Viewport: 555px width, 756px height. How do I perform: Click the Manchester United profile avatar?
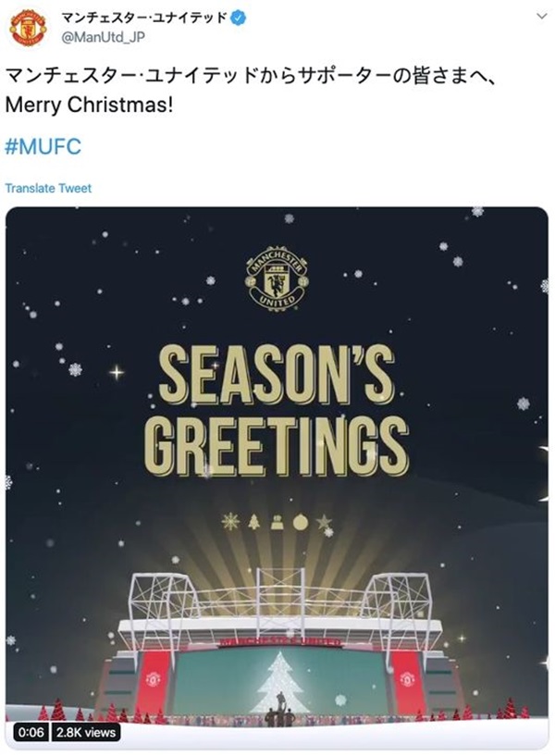pyautogui.click(x=28, y=28)
